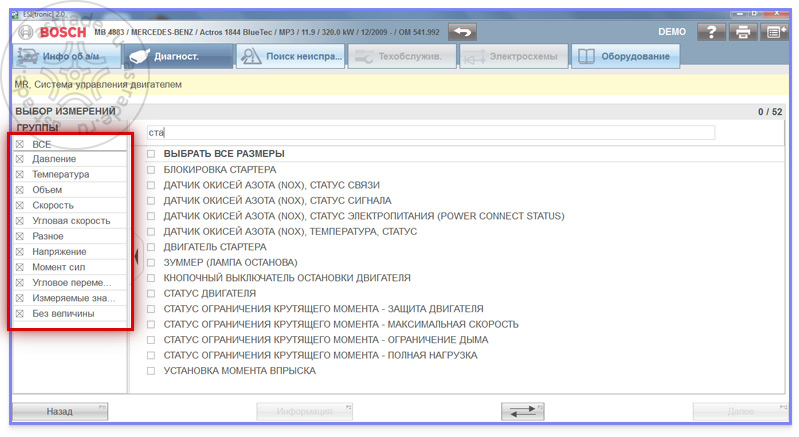Viewport: 799px width, 437px height.
Task: Check ПОЛНАЯ НАГРУЗКА torque limit checkbox
Action: coord(151,355)
